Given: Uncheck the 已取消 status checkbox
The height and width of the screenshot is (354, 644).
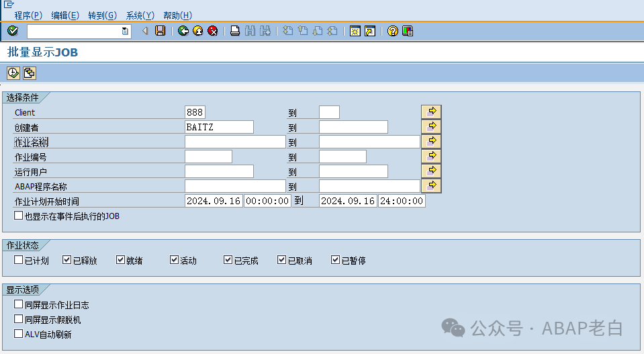Looking at the screenshot, I should pos(281,259).
